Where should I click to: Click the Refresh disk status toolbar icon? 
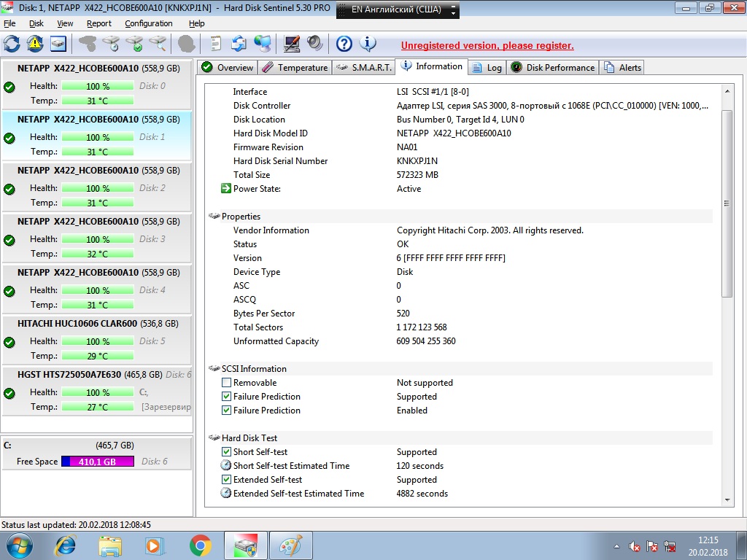[12, 44]
